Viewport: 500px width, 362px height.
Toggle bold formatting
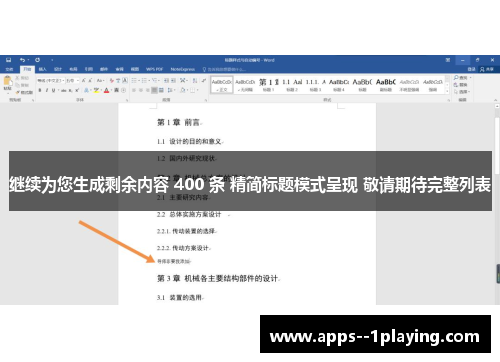[x=40, y=90]
